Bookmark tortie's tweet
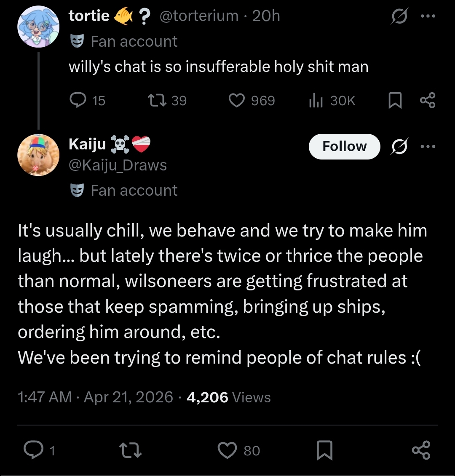 click(395, 101)
